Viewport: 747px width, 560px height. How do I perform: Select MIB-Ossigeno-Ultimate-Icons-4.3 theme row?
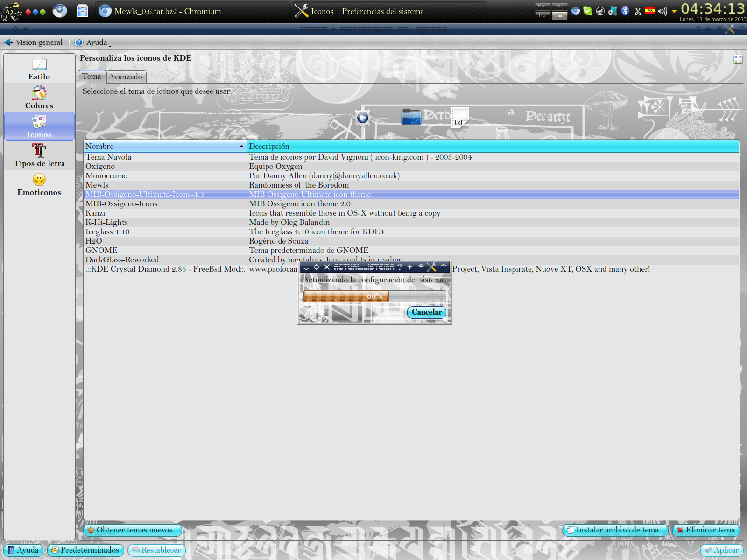411,195
